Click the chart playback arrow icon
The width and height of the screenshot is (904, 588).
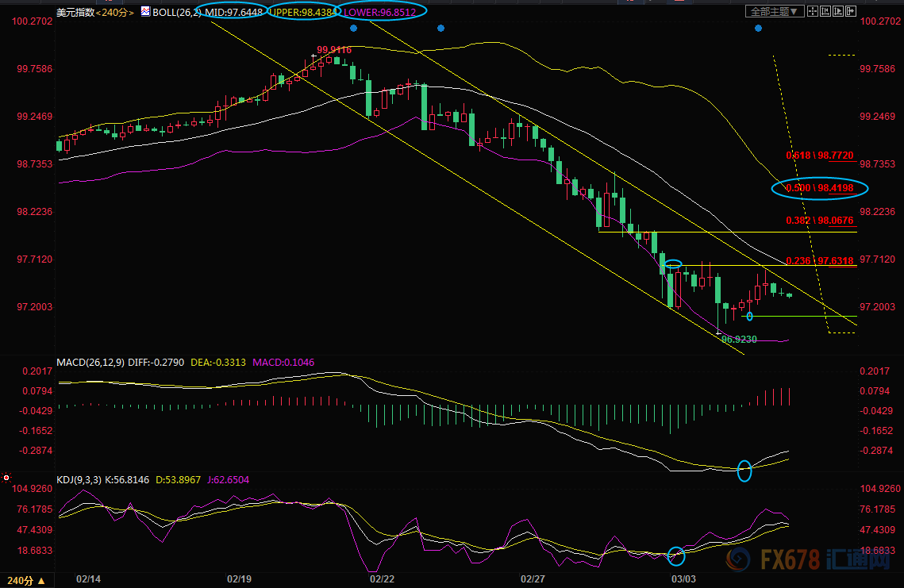coord(838,11)
